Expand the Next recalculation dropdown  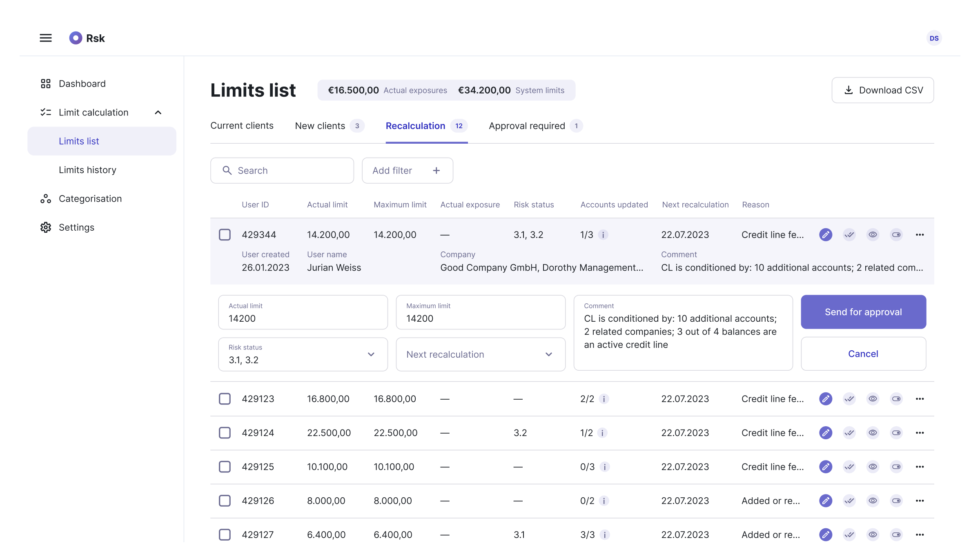click(x=481, y=354)
